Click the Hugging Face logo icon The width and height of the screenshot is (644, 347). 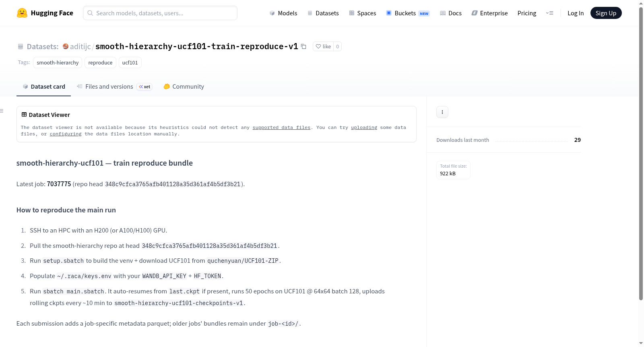22,13
